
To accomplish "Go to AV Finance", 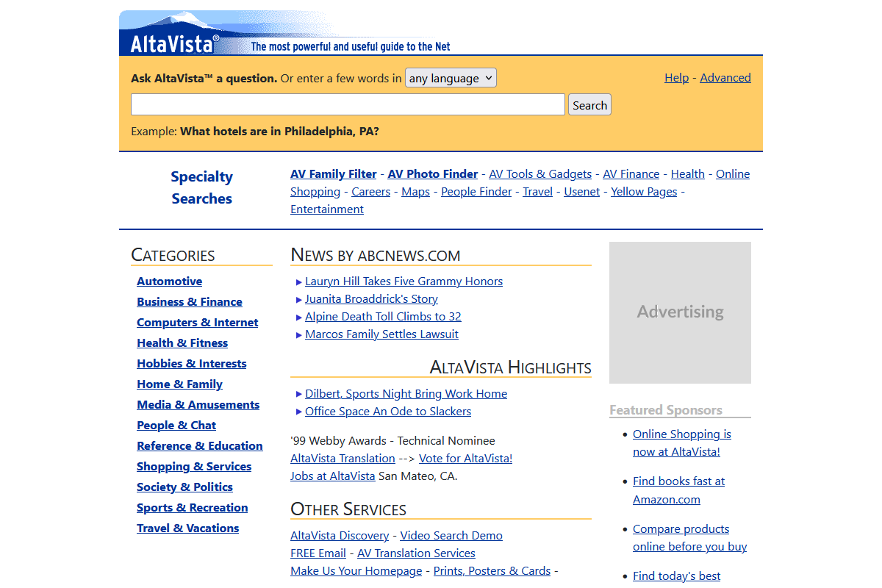I will coord(631,173).
